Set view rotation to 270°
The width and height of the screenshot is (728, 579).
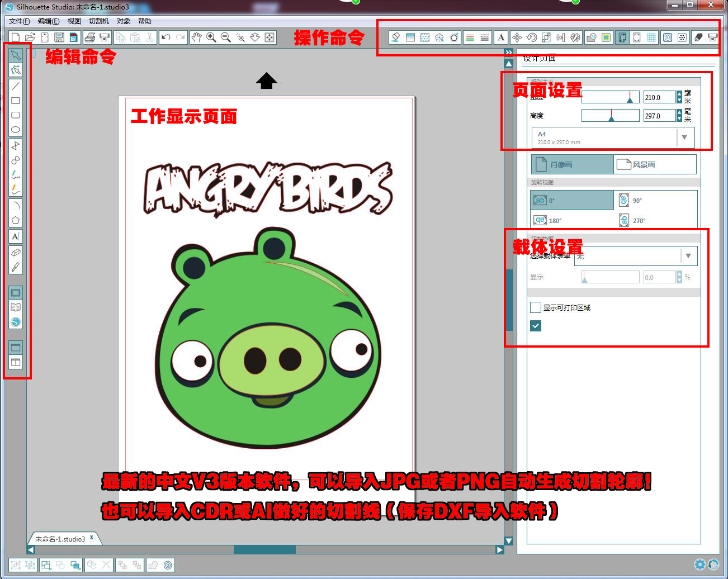pos(655,220)
